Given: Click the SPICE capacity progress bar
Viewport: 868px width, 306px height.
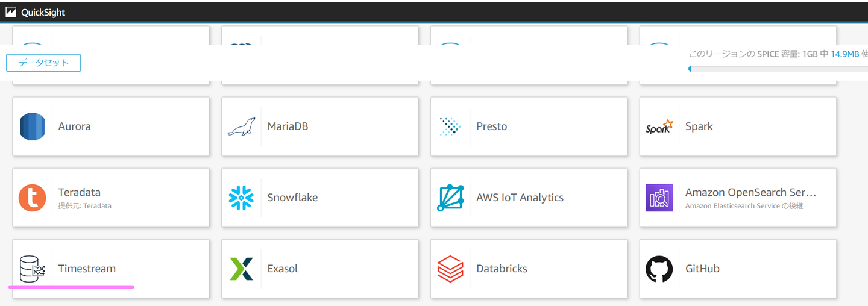Looking at the screenshot, I should (x=778, y=69).
